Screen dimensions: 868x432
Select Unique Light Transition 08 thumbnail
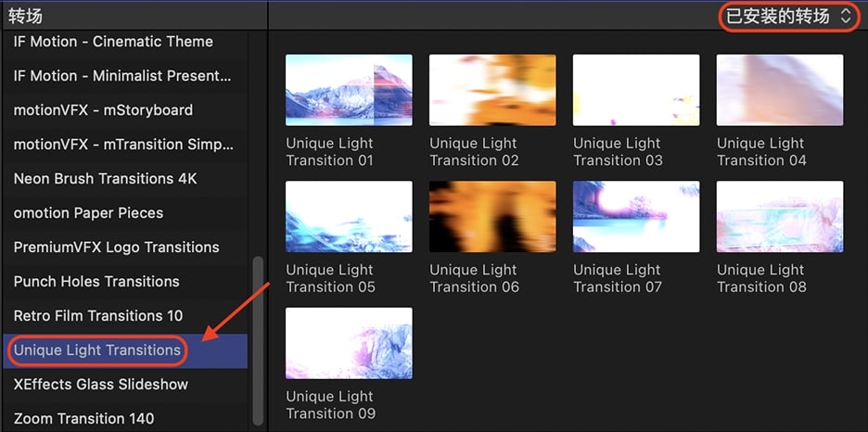click(x=780, y=217)
